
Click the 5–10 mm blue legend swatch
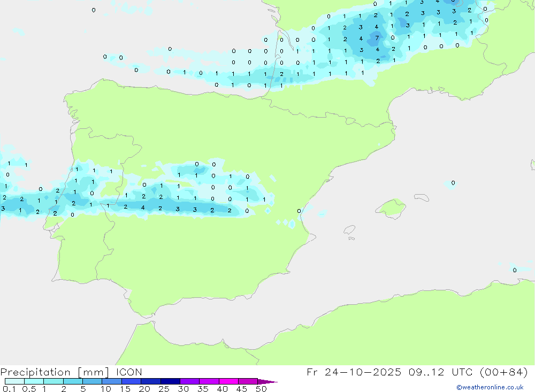(93, 381)
